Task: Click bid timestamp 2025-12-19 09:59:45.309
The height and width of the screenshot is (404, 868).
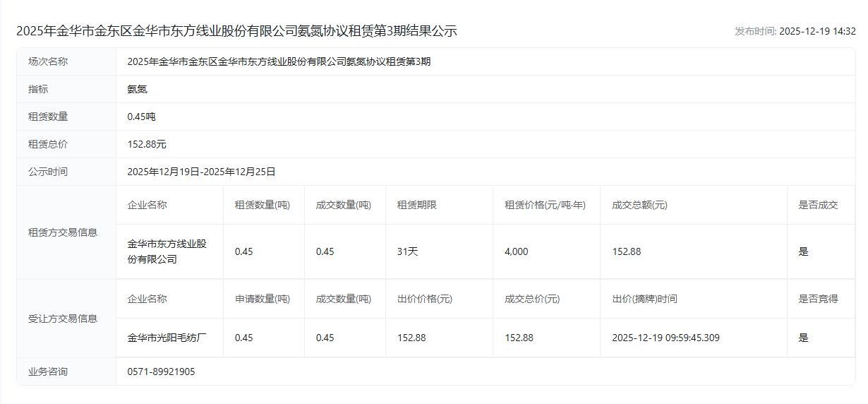Action: (665, 338)
